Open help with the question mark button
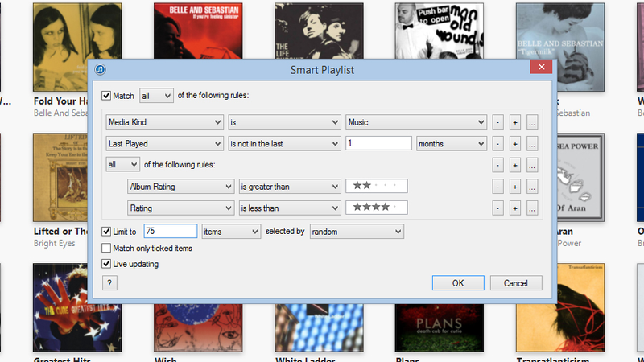 [x=109, y=283]
